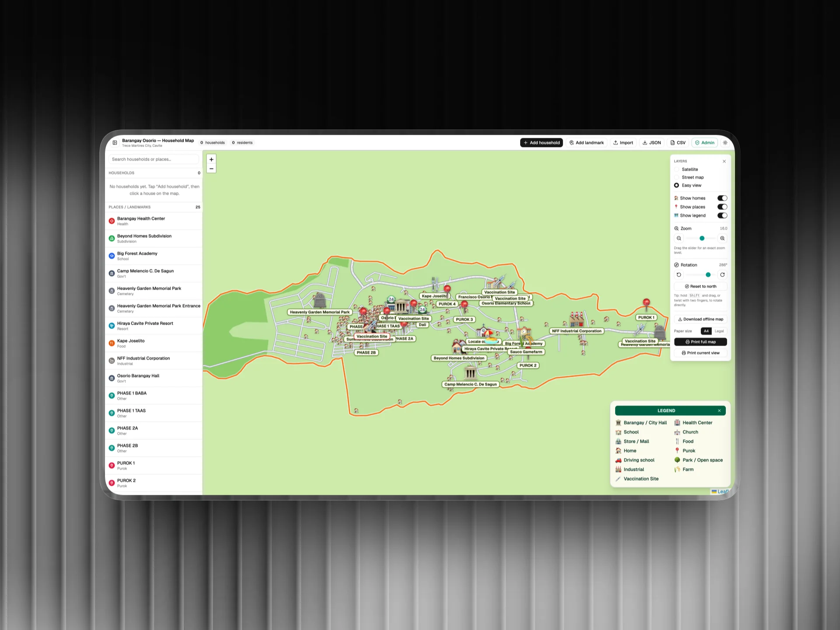Click zoom-in magnifier in Layers panel
Image resolution: width=840 pixels, height=630 pixels.
(x=722, y=238)
